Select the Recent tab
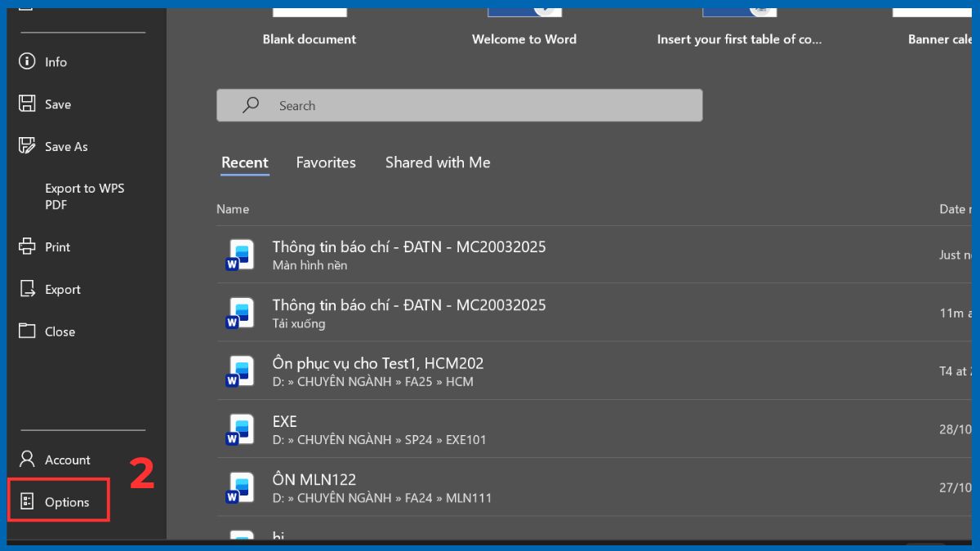 click(244, 162)
